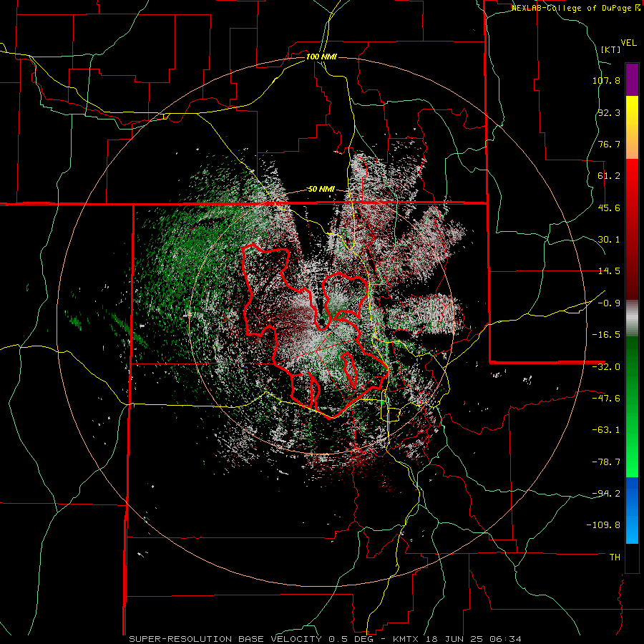Image resolution: width=644 pixels, height=644 pixels.
Task: Click the 61.2 velocity scale value
Action: click(609, 176)
